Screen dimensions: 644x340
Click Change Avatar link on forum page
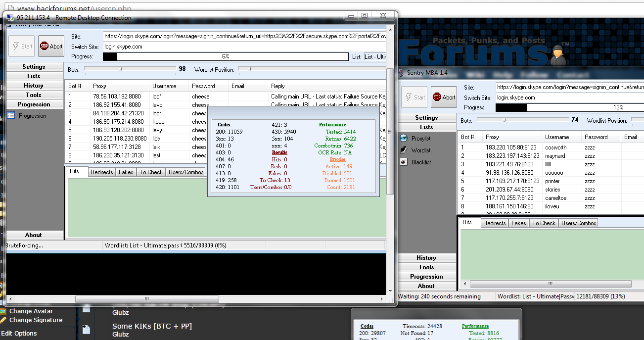tap(31, 311)
